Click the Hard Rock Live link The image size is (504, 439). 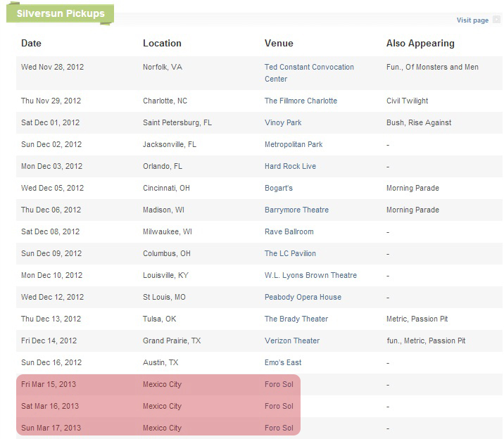click(x=290, y=166)
